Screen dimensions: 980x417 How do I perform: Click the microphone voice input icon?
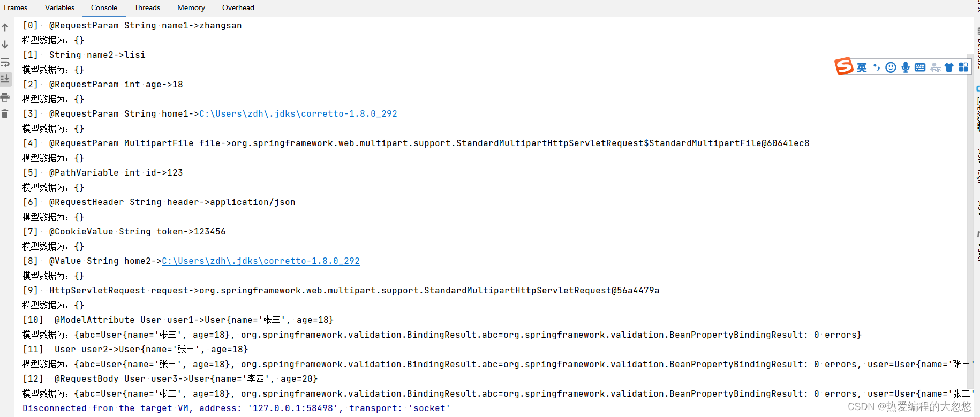906,67
